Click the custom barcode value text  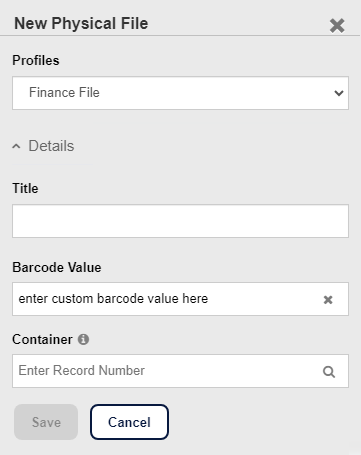[x=113, y=299]
